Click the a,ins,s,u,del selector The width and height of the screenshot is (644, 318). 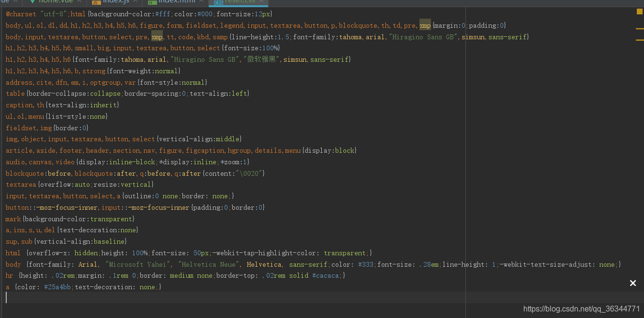pos(31,230)
